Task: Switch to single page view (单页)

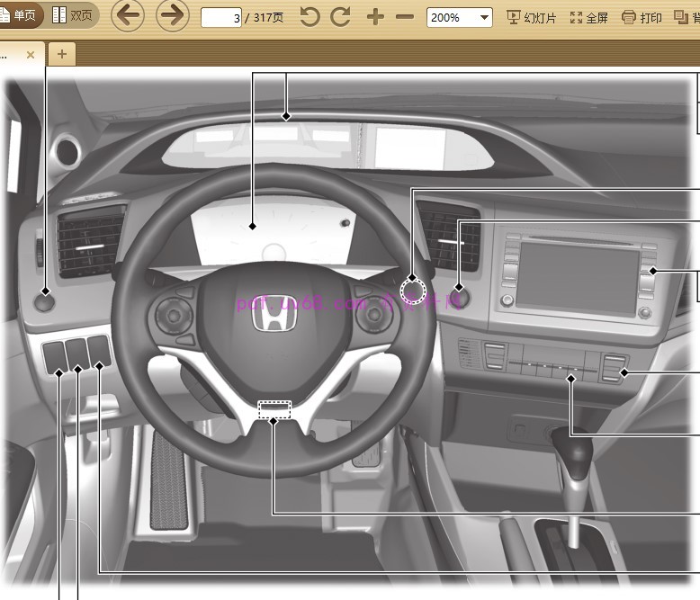Action: coord(19,16)
